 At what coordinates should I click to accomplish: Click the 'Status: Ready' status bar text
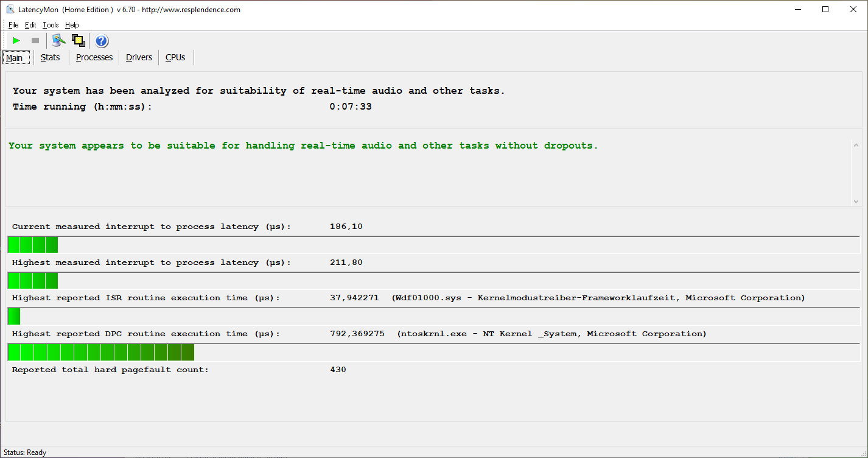(25, 453)
